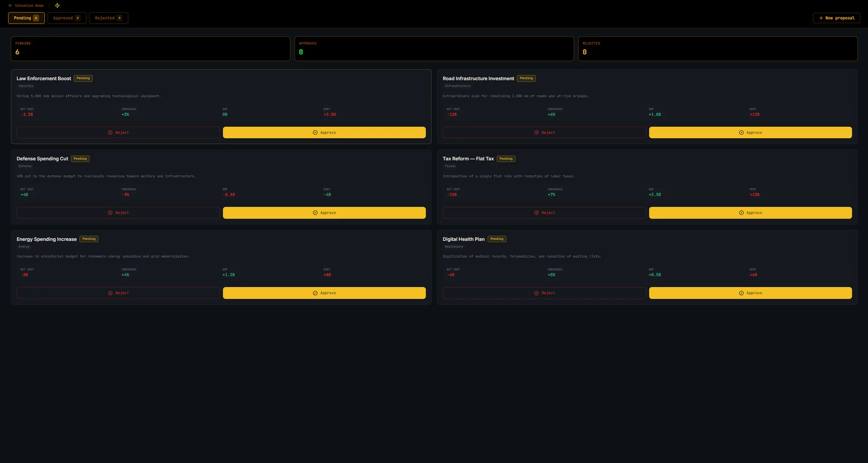Open the Approved summary stat card
This screenshot has width=868, height=463.
pyautogui.click(x=434, y=48)
